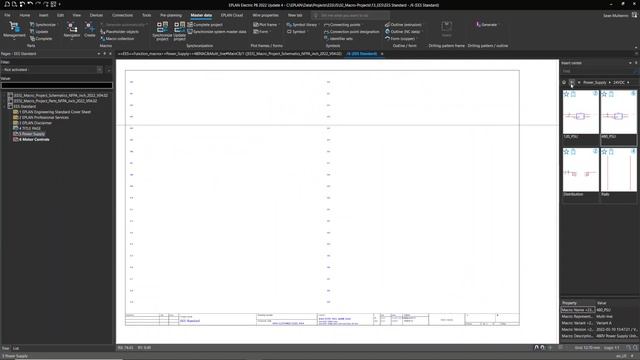Switch to the Connections ribbon tab

(x=122, y=15)
